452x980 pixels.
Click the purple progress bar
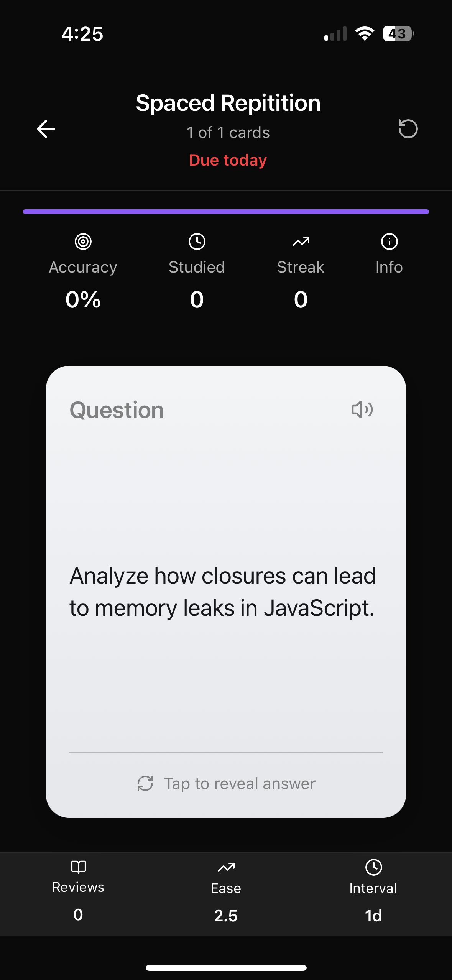click(226, 211)
